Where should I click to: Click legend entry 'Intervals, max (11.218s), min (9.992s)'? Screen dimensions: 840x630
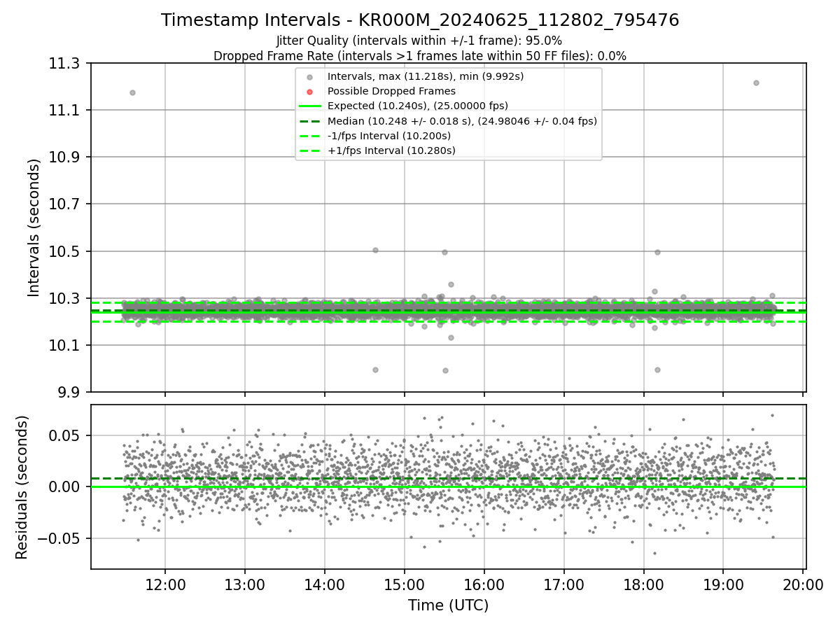(426, 76)
